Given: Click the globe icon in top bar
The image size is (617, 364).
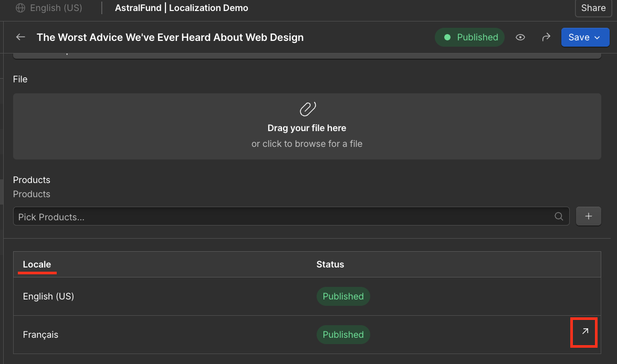Looking at the screenshot, I should pyautogui.click(x=20, y=8).
